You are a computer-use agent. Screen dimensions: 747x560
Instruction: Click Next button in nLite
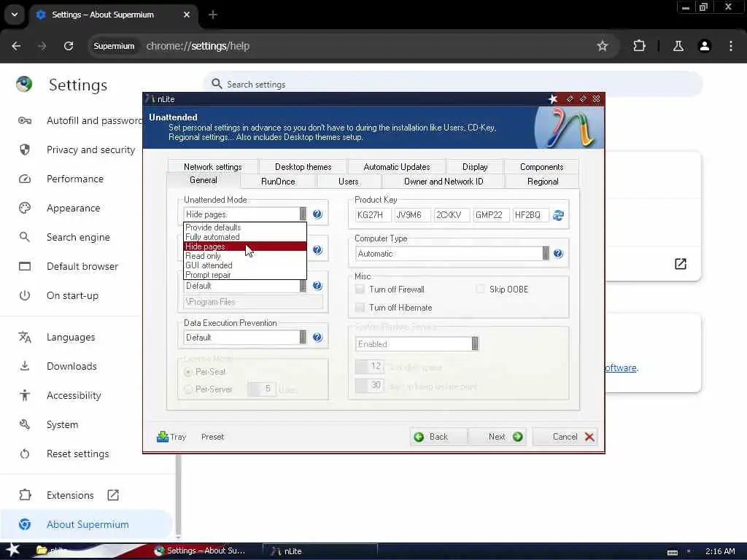[x=498, y=437]
